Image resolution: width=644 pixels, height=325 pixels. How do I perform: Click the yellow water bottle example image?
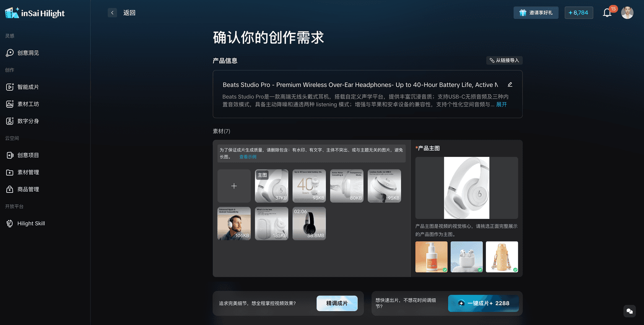click(x=502, y=257)
